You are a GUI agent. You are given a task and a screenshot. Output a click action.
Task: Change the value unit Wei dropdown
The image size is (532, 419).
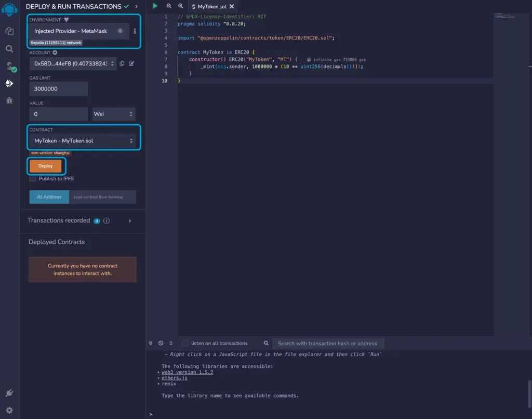click(113, 114)
